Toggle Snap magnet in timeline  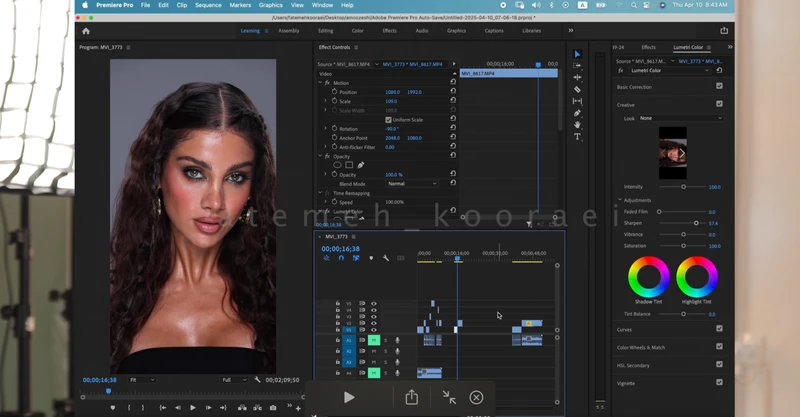(x=341, y=258)
